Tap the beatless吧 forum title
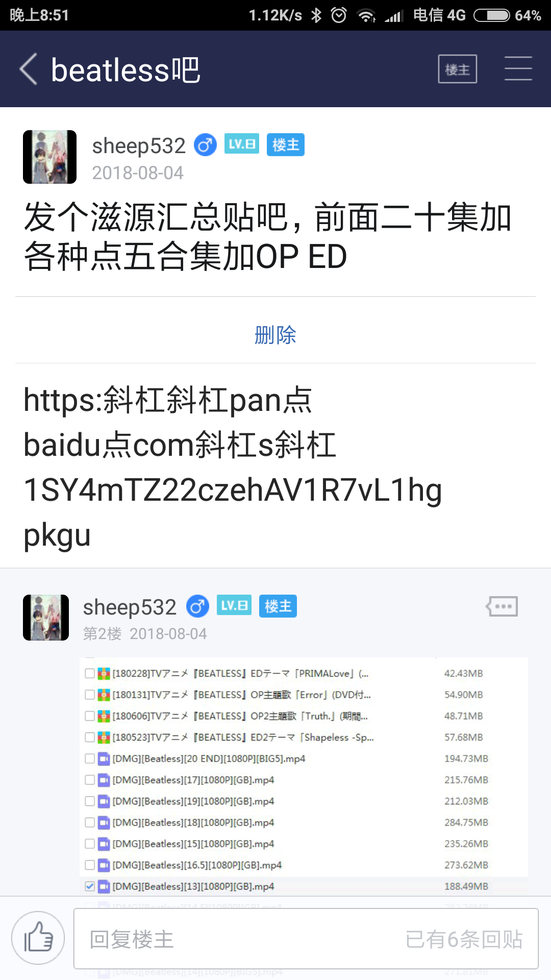The image size is (551, 980). pyautogui.click(x=126, y=70)
